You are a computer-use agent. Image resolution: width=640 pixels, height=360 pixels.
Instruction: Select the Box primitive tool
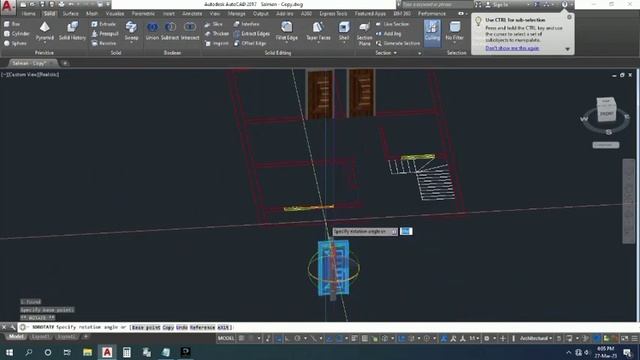point(13,24)
